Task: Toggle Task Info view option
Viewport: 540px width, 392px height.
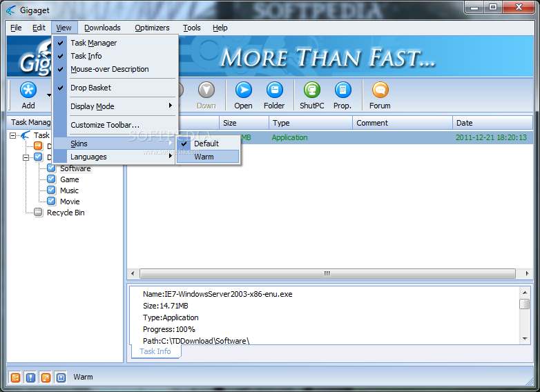Action: tap(115, 56)
